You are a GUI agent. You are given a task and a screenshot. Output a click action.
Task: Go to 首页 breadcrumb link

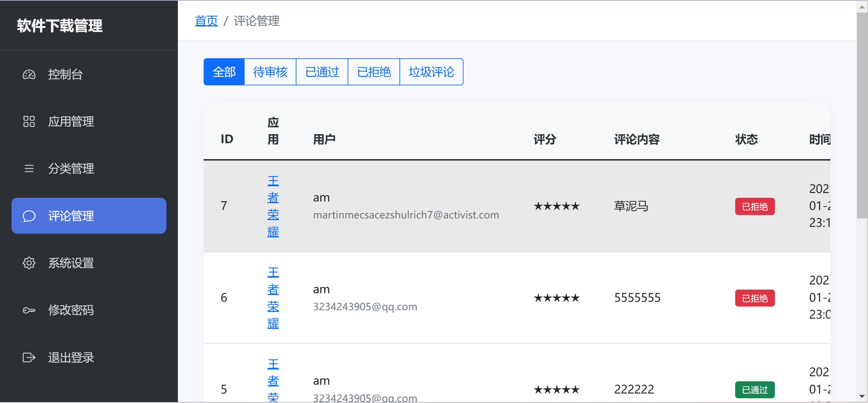point(206,21)
